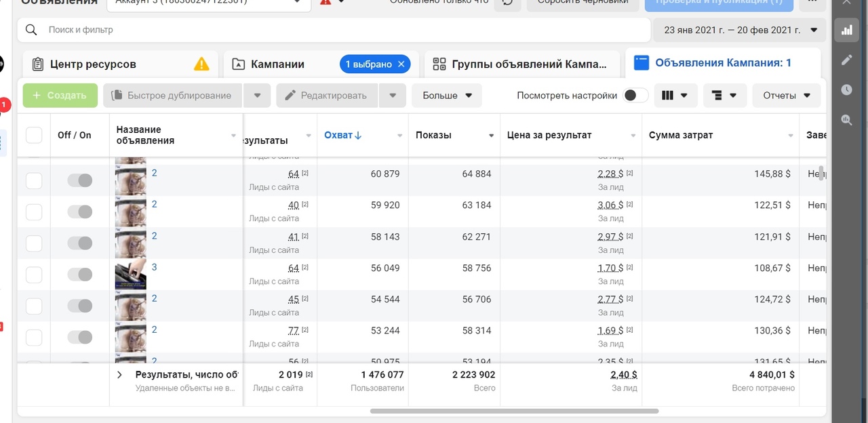
Task: Toggle Off/On switch for row with reach 58 143
Action: pyautogui.click(x=80, y=243)
